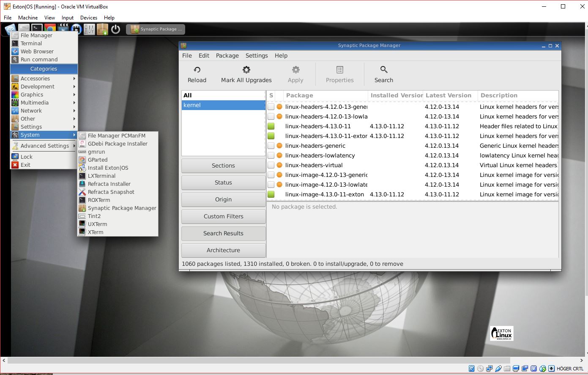Choose Synaptic Package Manager in System submenu
This screenshot has width=588, height=375.
[x=118, y=208]
